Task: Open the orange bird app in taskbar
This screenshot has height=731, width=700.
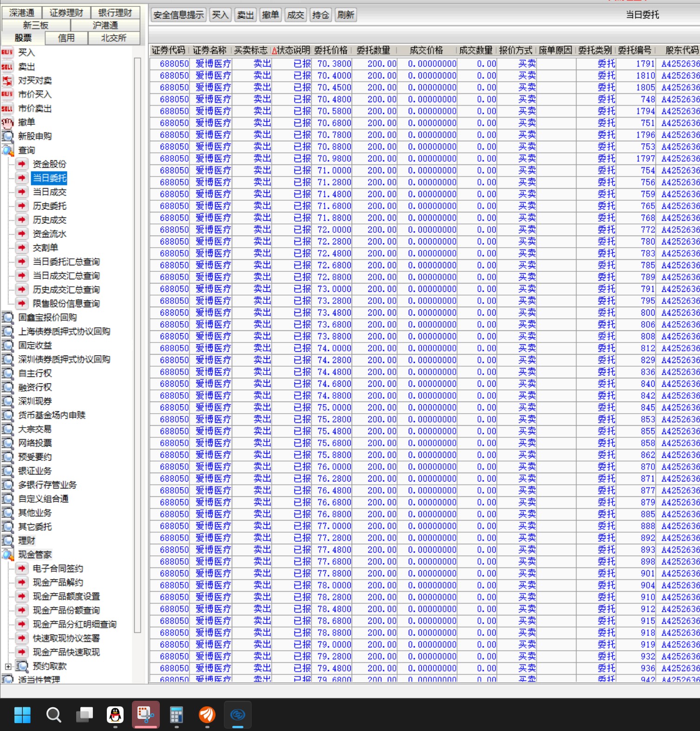Action: (207, 715)
